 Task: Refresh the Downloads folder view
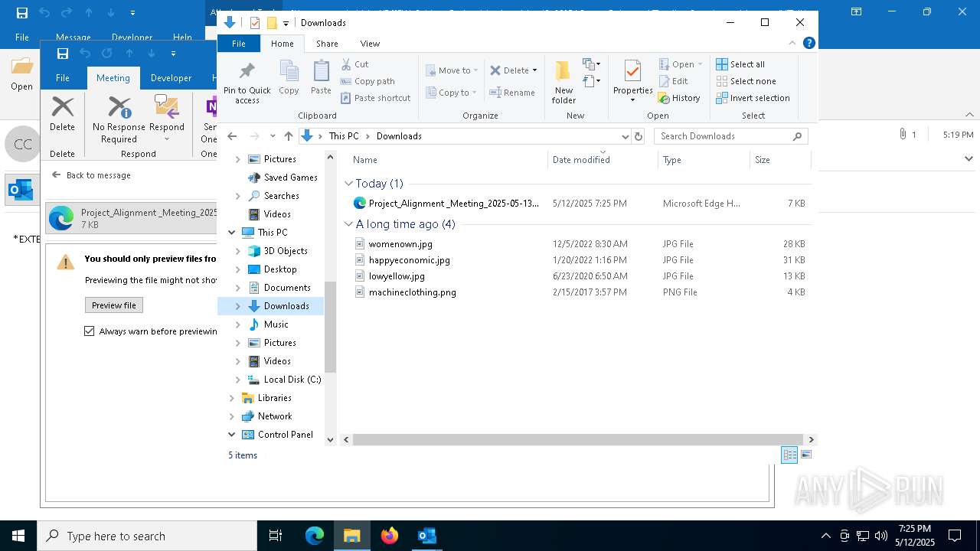point(639,136)
